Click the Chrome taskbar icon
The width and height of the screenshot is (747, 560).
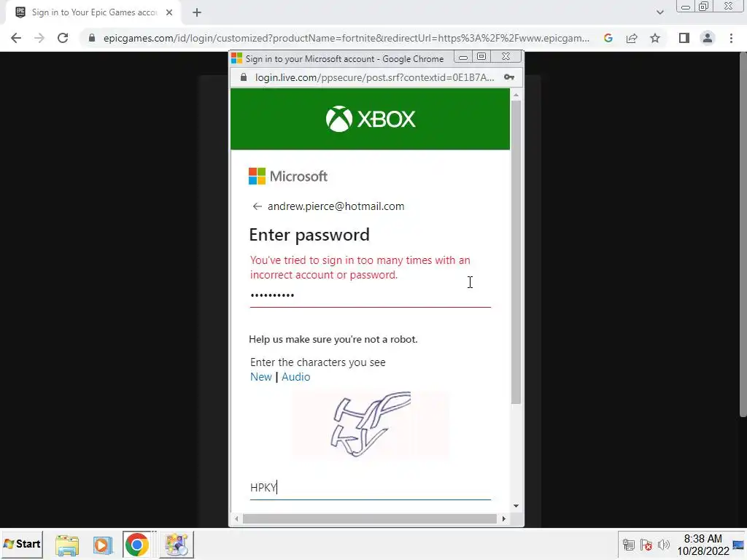137,545
